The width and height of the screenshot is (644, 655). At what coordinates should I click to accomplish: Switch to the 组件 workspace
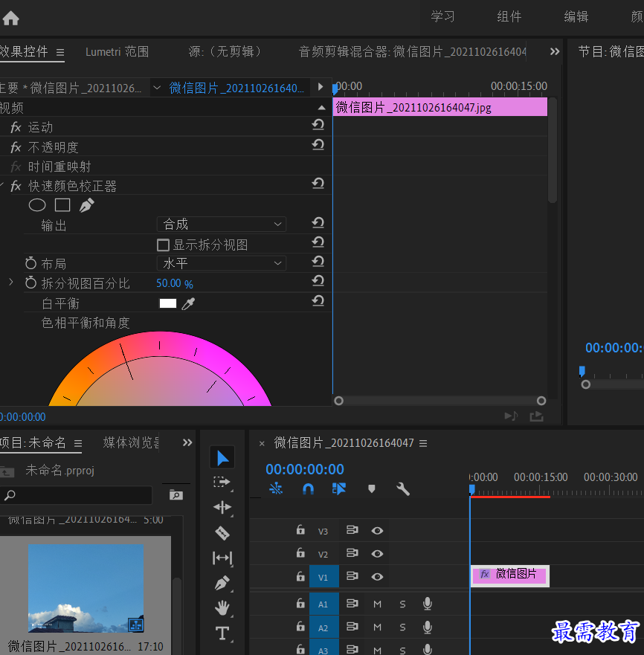(509, 16)
